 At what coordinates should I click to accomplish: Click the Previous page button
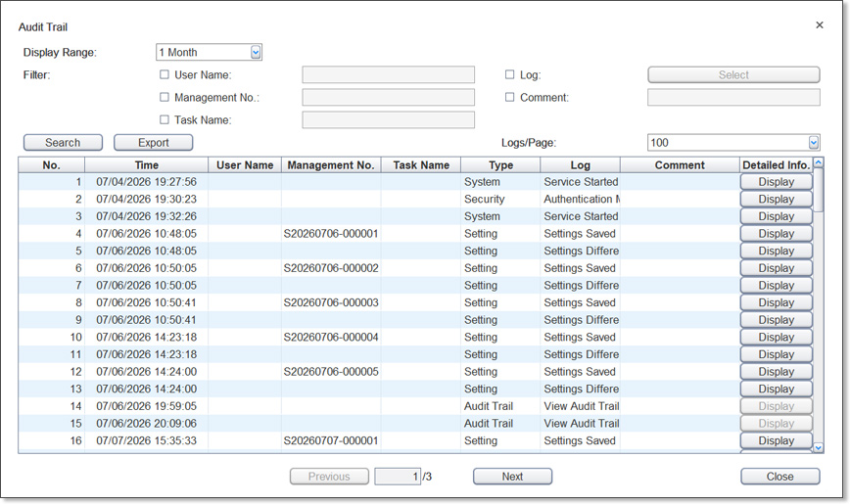pos(329,477)
